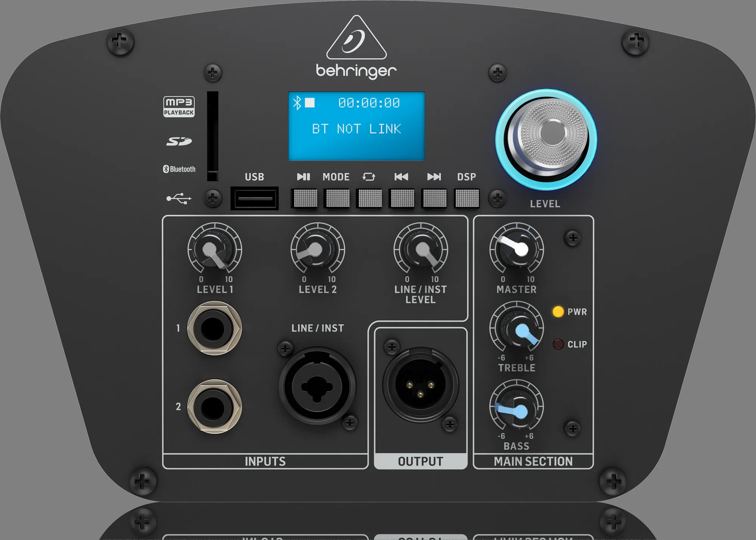Screen dimensions: 756x540
Task: Click input jack 1
Action: point(215,328)
